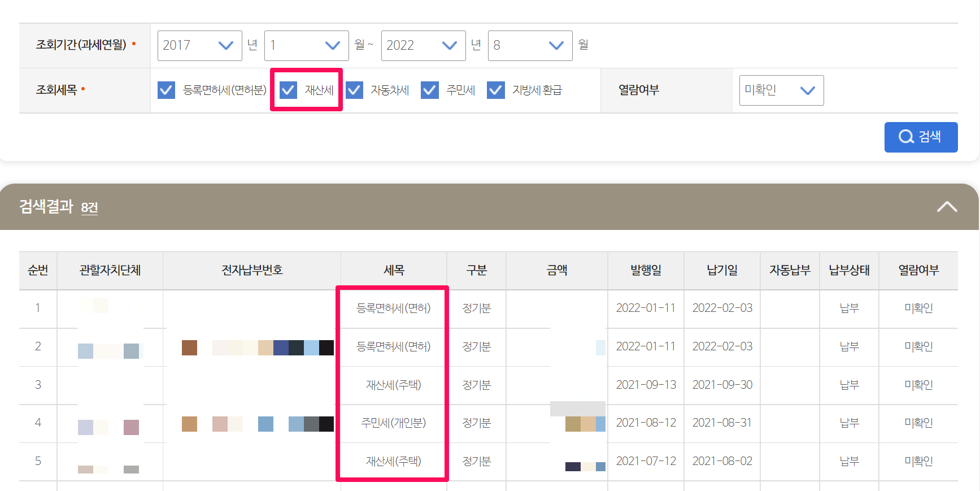980x491 pixels.
Task: Click row number 5
Action: pyautogui.click(x=38, y=461)
